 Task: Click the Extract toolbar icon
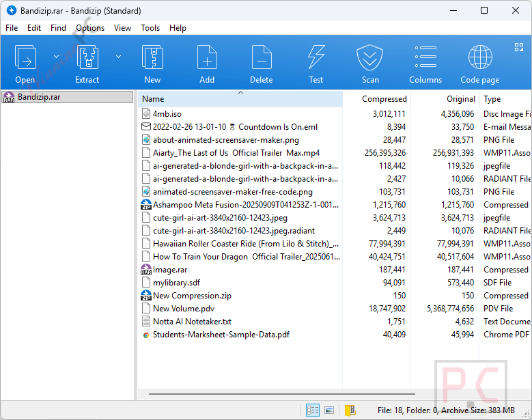pyautogui.click(x=88, y=57)
